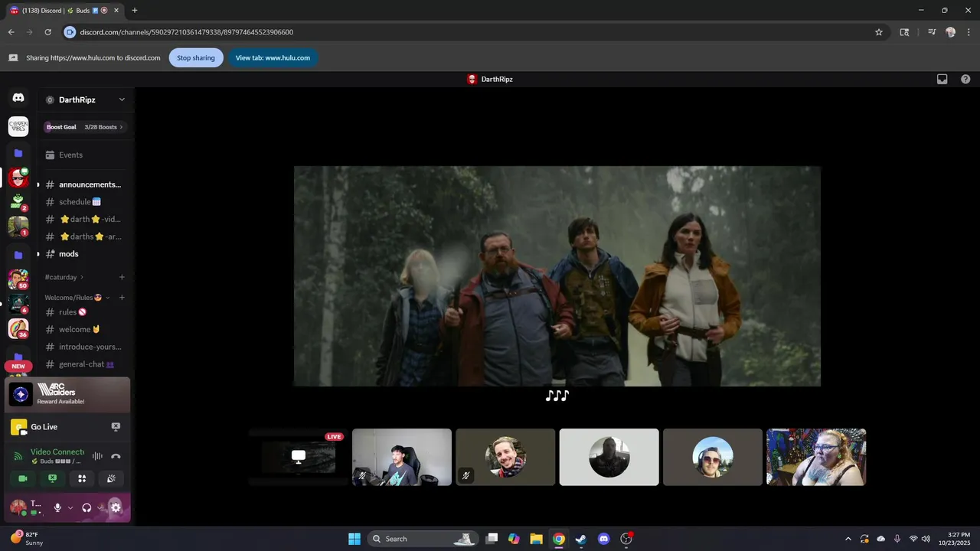980x551 pixels.
Task: Add a channel to Welcome/Rules category
Action: [x=122, y=298]
